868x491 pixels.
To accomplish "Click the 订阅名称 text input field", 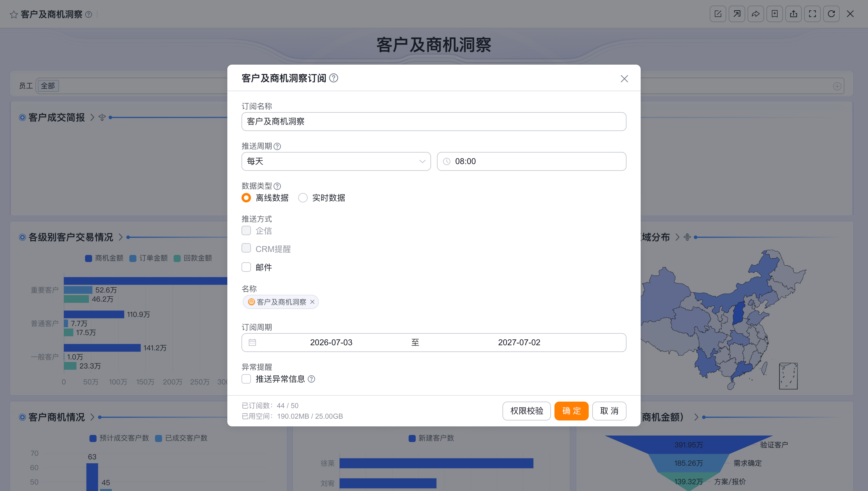I will (x=434, y=121).
